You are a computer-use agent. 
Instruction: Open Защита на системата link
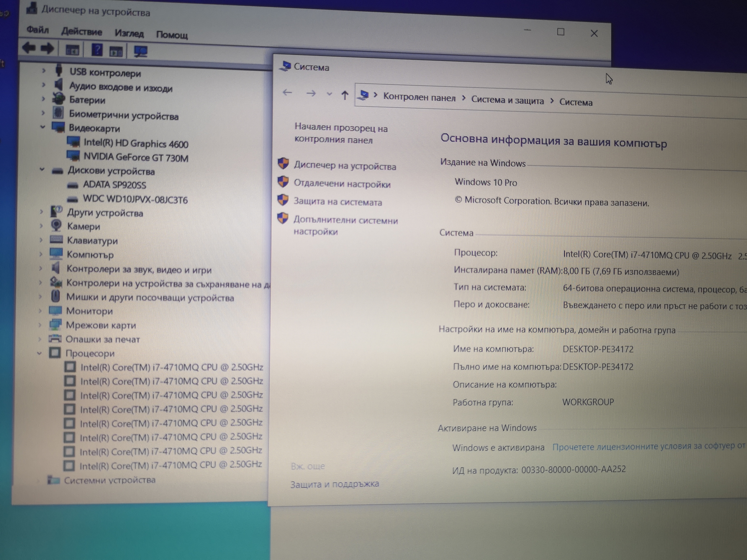point(338,202)
